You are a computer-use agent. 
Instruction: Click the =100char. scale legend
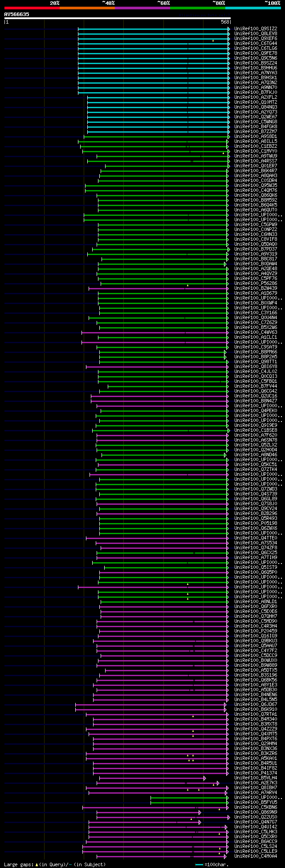point(212,864)
